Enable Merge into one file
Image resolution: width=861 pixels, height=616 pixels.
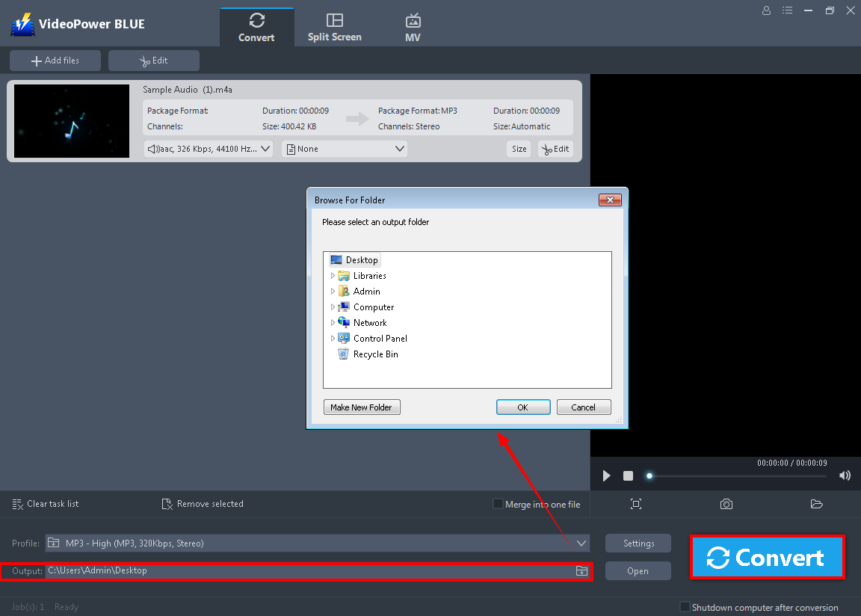coord(498,504)
